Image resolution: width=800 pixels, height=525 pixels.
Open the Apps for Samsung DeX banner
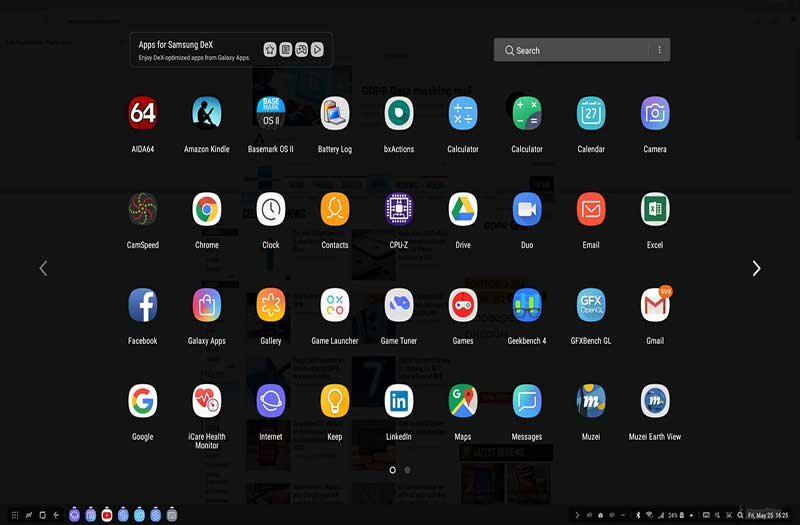231,50
